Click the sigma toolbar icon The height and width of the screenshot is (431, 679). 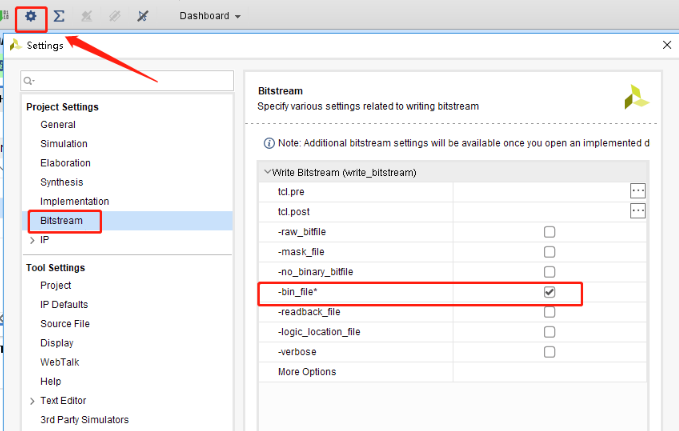(60, 16)
